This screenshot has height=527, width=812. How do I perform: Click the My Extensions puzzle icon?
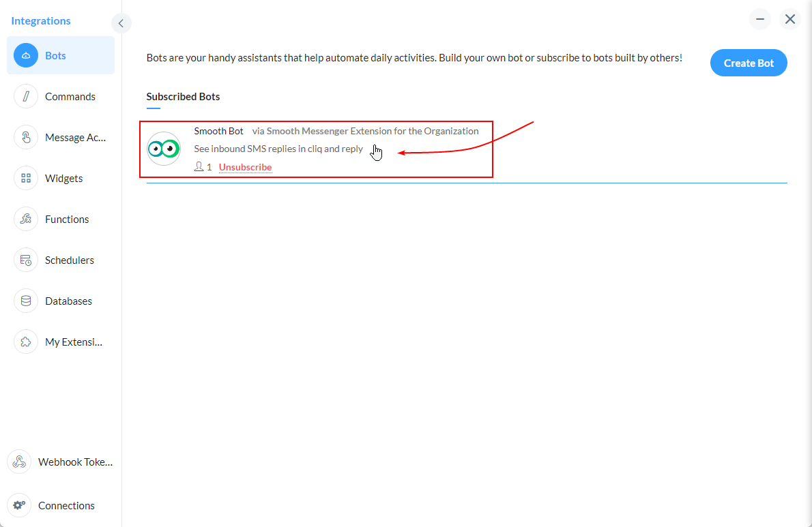click(x=26, y=342)
